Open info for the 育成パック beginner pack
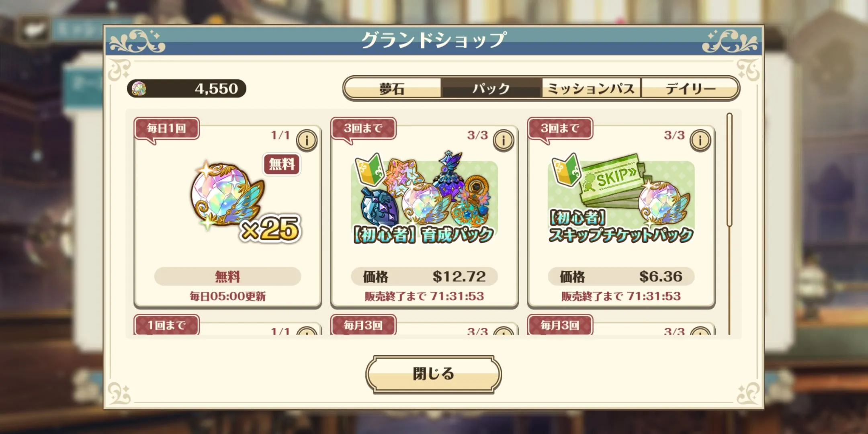This screenshot has width=868, height=434. click(x=504, y=140)
